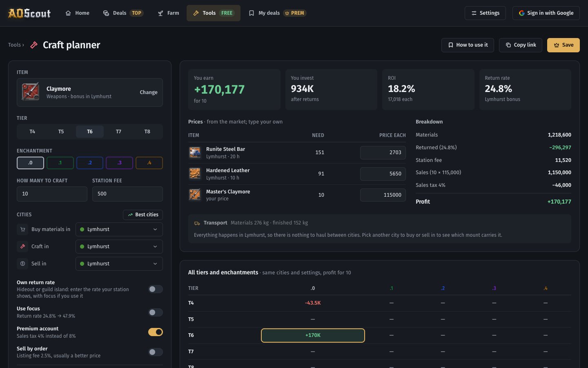
Task: Open Settings
Action: tap(485, 13)
